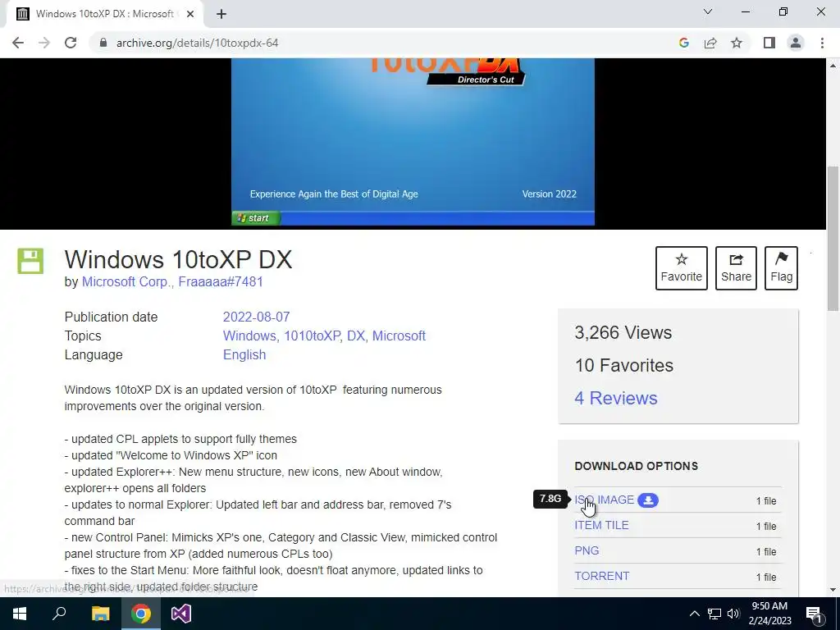
Task: Click the Chrome taskbar icon
Action: pyautogui.click(x=141, y=614)
